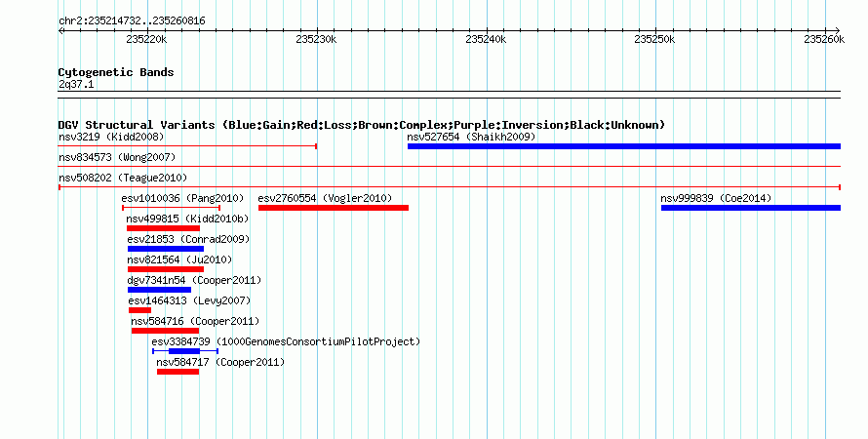Click the dgv7341n54 blue bar

pos(159,290)
